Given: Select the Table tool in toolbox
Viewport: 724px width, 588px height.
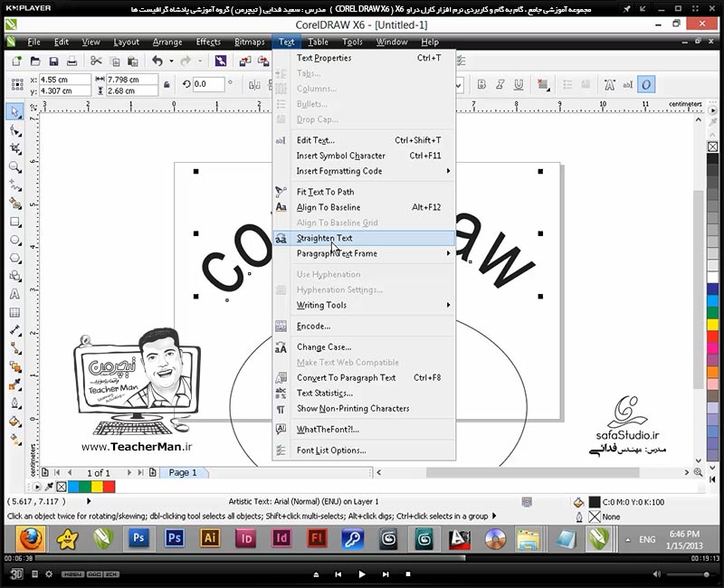Looking at the screenshot, I should pos(14,312).
